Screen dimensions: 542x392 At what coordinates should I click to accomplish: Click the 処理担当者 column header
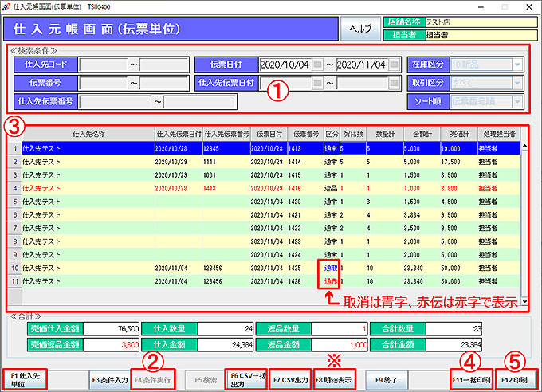pyautogui.click(x=499, y=134)
